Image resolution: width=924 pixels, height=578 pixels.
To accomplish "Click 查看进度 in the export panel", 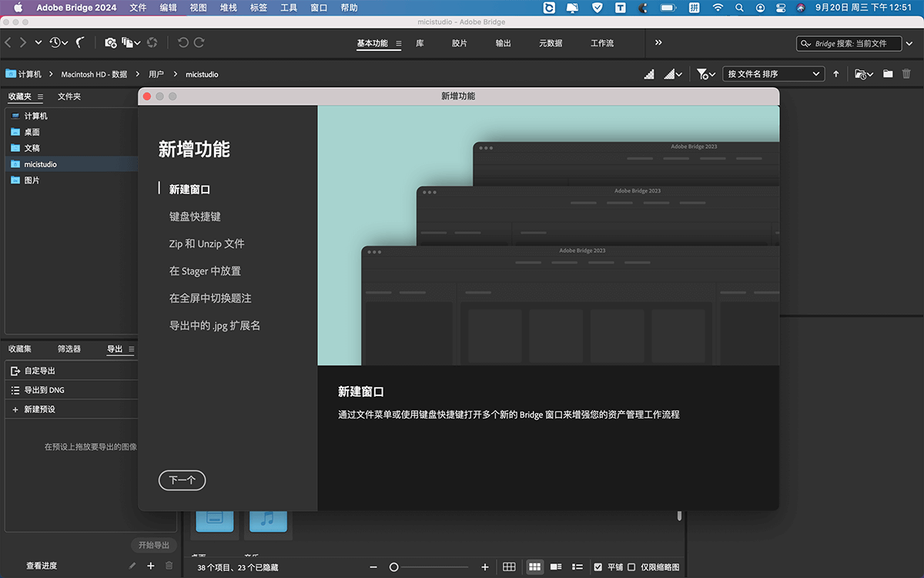I will tap(42, 566).
